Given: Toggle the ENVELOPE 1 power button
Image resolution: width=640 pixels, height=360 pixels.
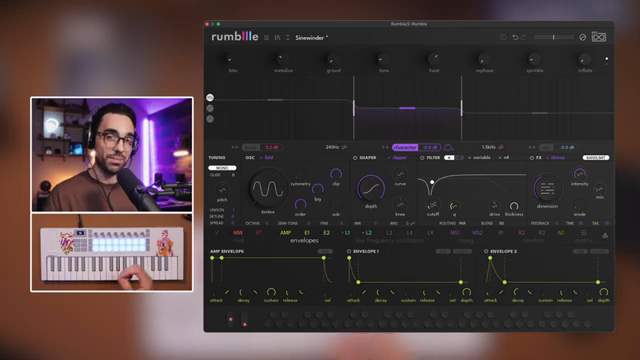Looking at the screenshot, I should click(349, 251).
